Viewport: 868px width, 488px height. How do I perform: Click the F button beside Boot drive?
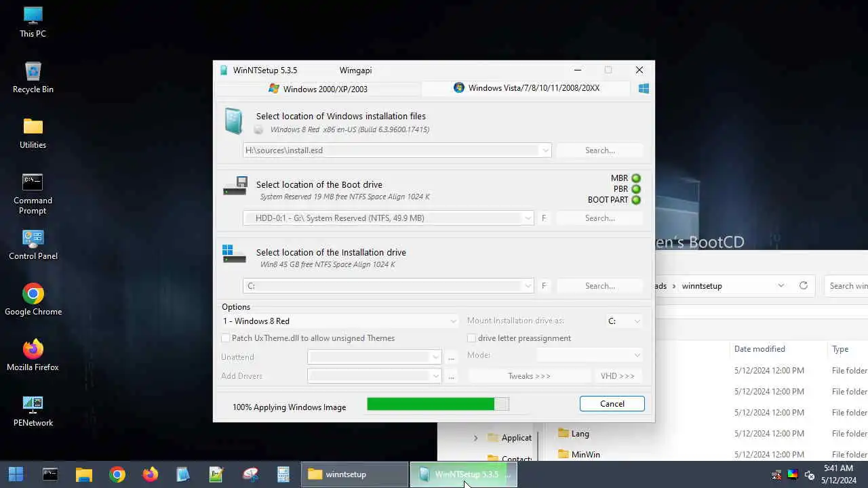(x=544, y=218)
